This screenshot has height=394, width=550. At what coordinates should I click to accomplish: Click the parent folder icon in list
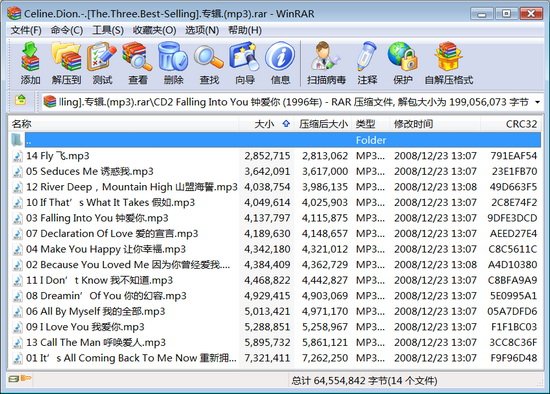coord(18,140)
